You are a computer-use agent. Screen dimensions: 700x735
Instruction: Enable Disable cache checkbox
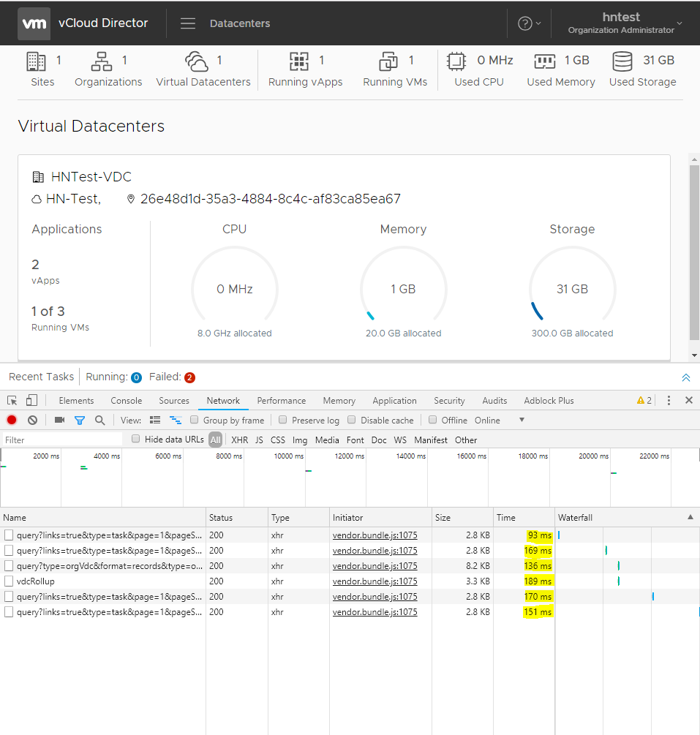tap(352, 420)
